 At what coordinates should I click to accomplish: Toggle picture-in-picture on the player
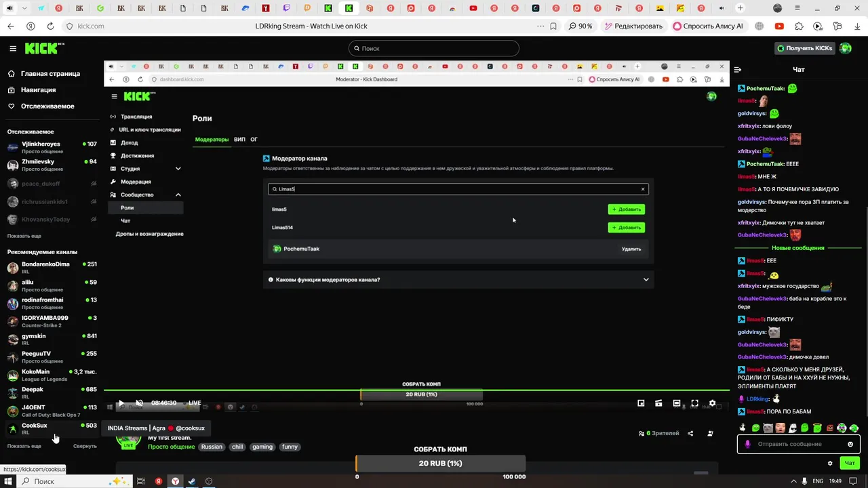pyautogui.click(x=641, y=403)
